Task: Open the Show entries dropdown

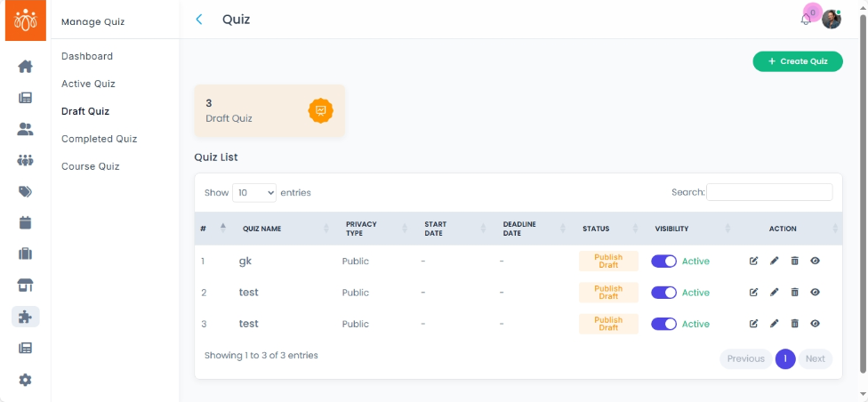Action: [254, 192]
